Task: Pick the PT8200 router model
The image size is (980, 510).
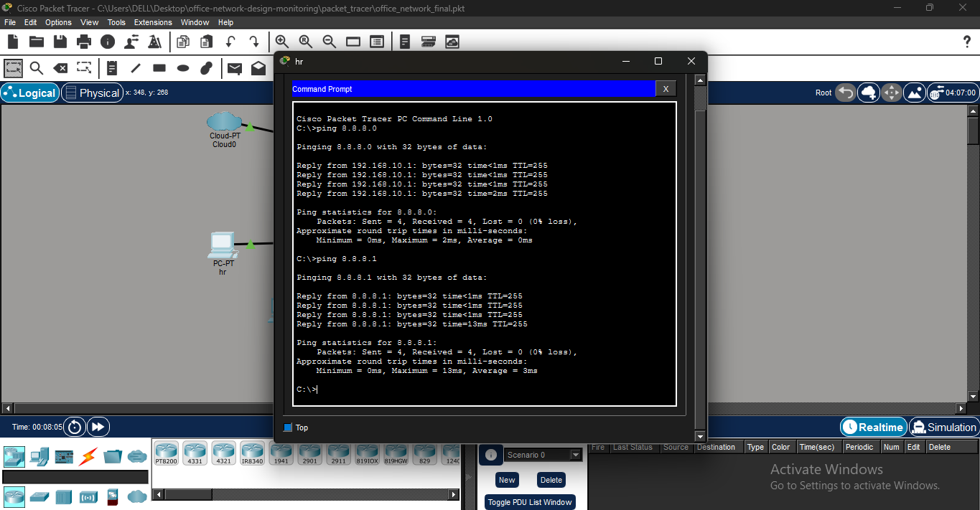Action: tap(166, 454)
